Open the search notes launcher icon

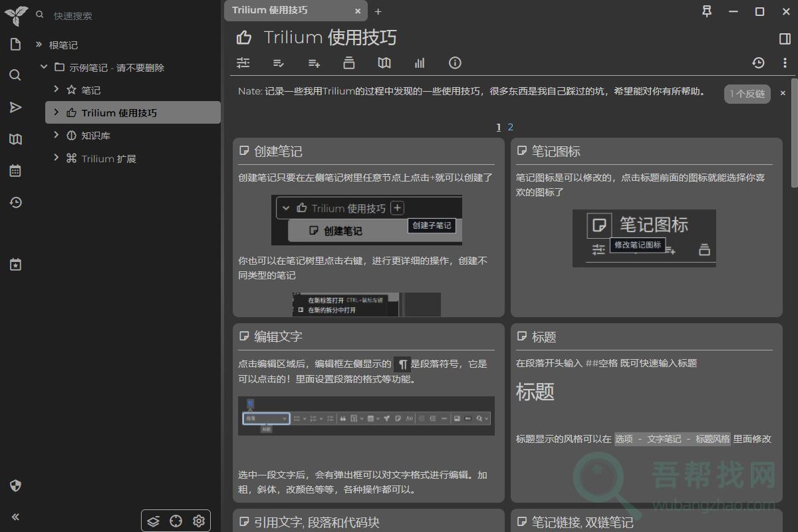(x=15, y=75)
